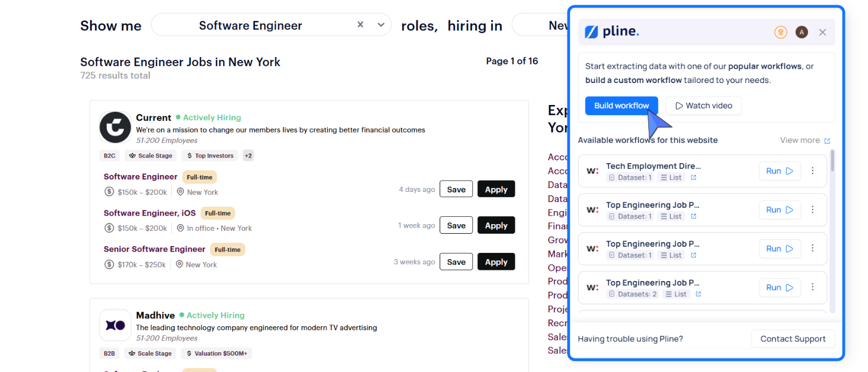Open the user avatar "A" icon

click(801, 32)
